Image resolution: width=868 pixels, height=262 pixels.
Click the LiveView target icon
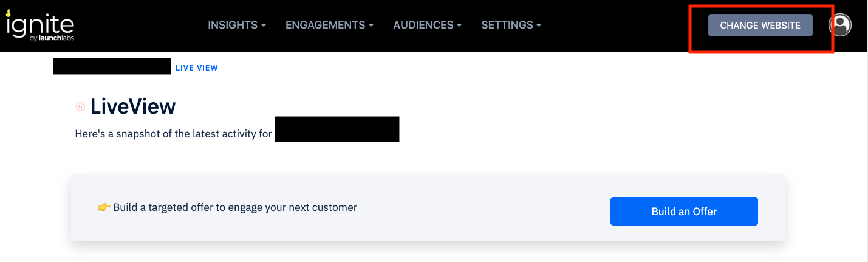point(80,107)
